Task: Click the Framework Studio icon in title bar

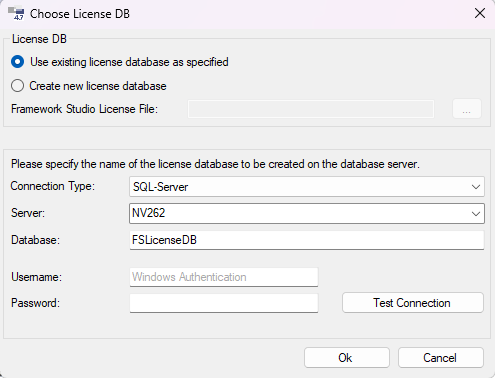Action: click(16, 14)
